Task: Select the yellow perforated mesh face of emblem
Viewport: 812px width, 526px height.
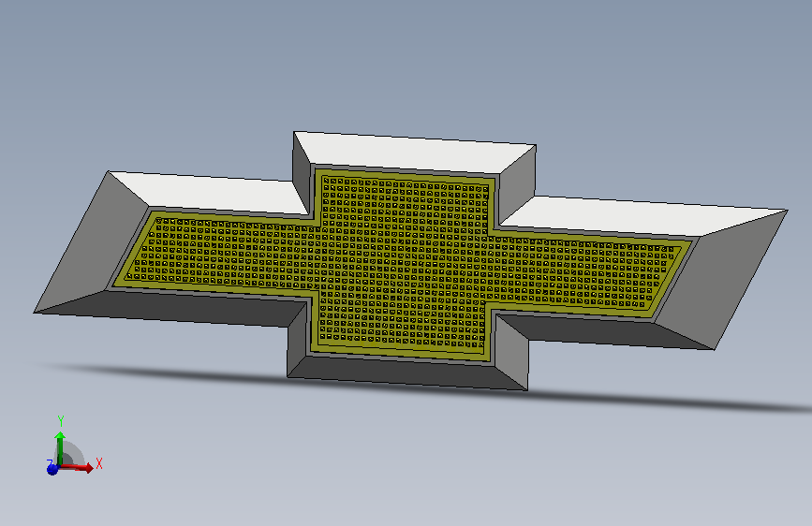Action: (x=403, y=263)
